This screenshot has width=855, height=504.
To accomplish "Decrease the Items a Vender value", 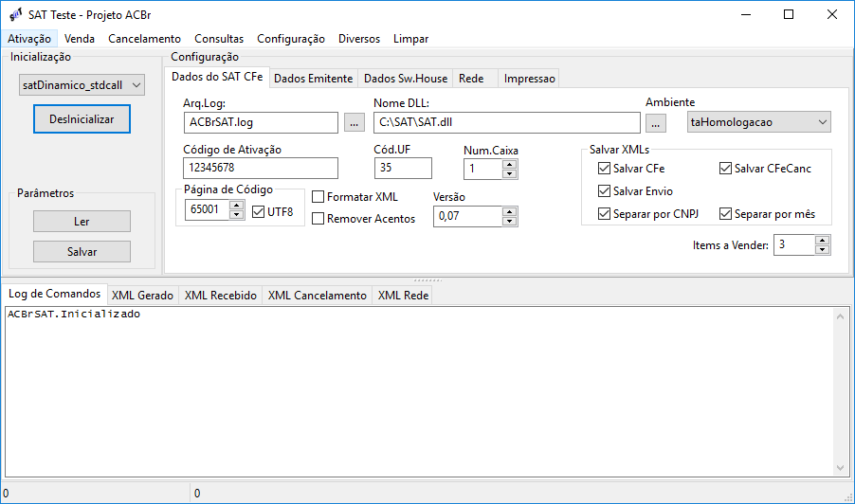I will (822, 249).
